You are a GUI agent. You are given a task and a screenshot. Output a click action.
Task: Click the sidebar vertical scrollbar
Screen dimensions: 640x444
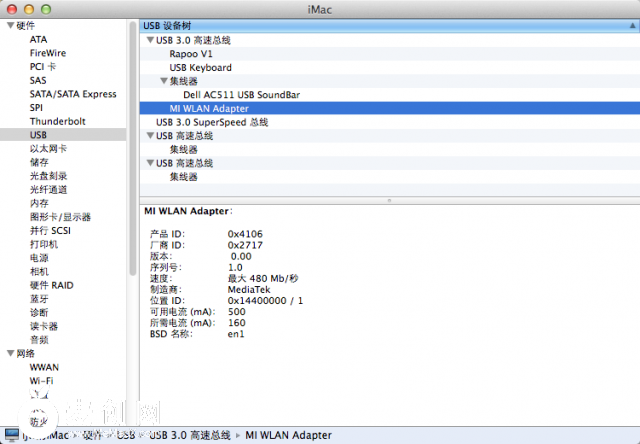[x=132, y=150]
